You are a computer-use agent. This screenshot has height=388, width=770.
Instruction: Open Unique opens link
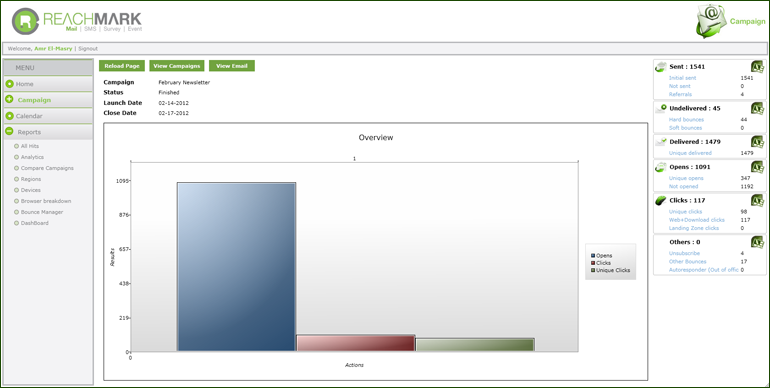[686, 178]
